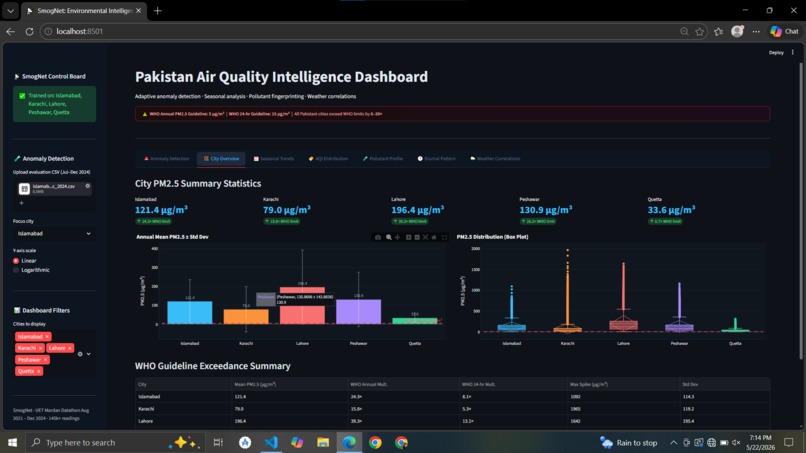Screen dimensions: 806x453
Task: Activate the zoom magnifier tool on the bar chart
Action: [389, 237]
